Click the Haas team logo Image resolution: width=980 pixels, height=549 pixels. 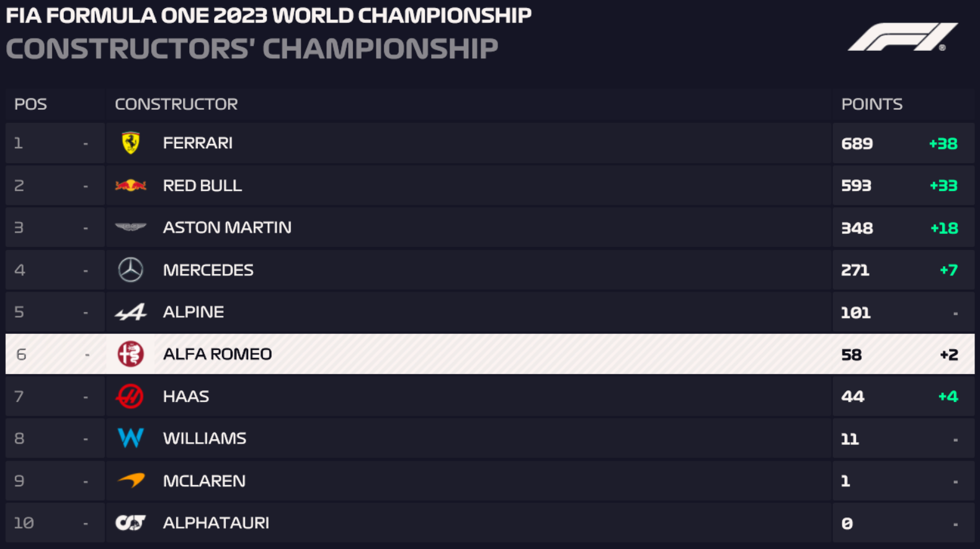coord(130,396)
